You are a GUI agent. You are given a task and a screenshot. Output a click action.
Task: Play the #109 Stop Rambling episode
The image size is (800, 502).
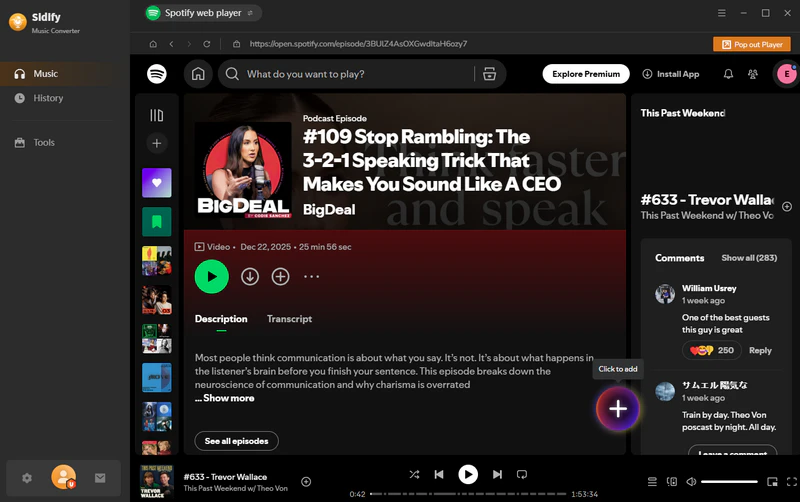point(212,277)
